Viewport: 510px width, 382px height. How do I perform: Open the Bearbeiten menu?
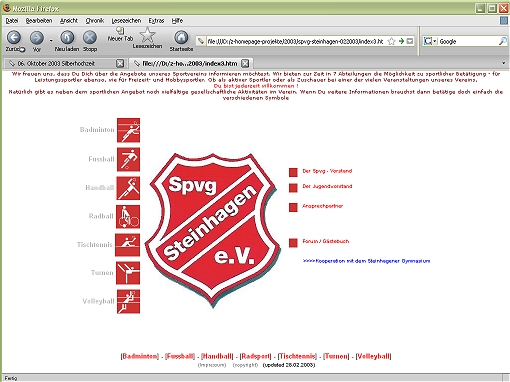[x=39, y=21]
